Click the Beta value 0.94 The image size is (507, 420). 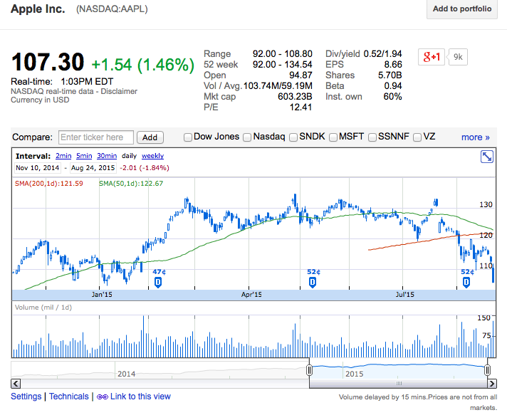point(393,86)
